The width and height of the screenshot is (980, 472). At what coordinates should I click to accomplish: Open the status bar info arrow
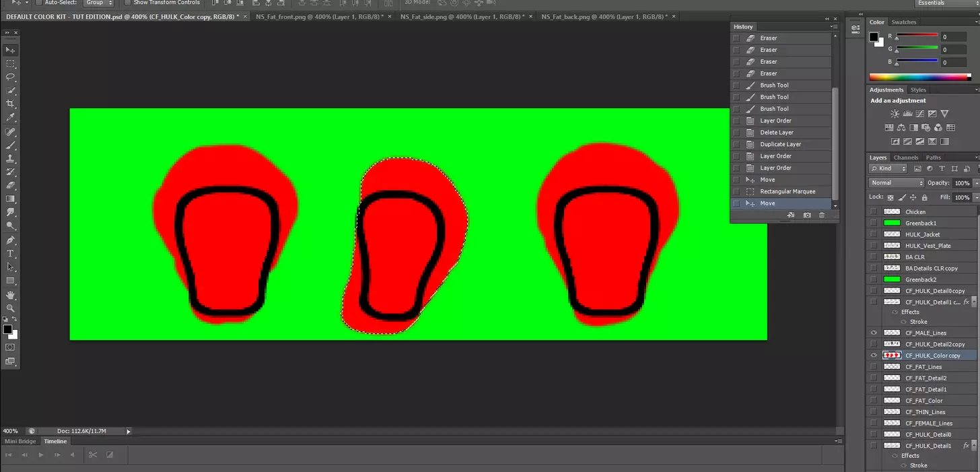[129, 431]
